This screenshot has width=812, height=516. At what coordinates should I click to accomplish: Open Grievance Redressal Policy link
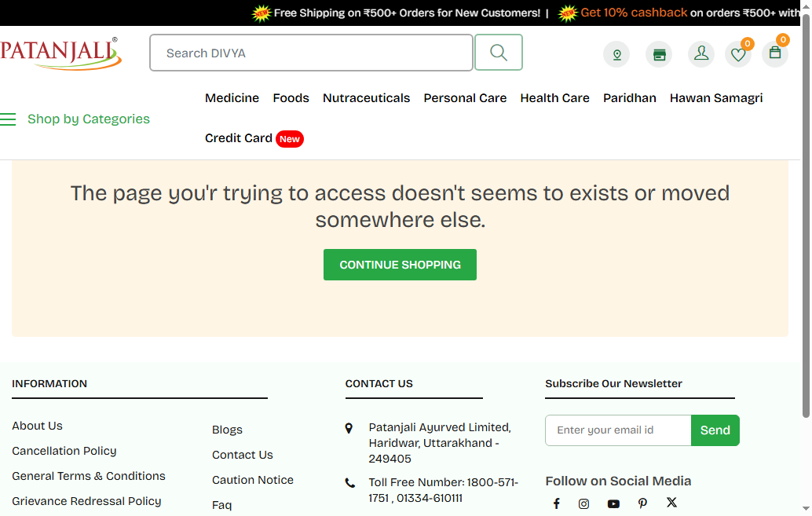pos(86,501)
